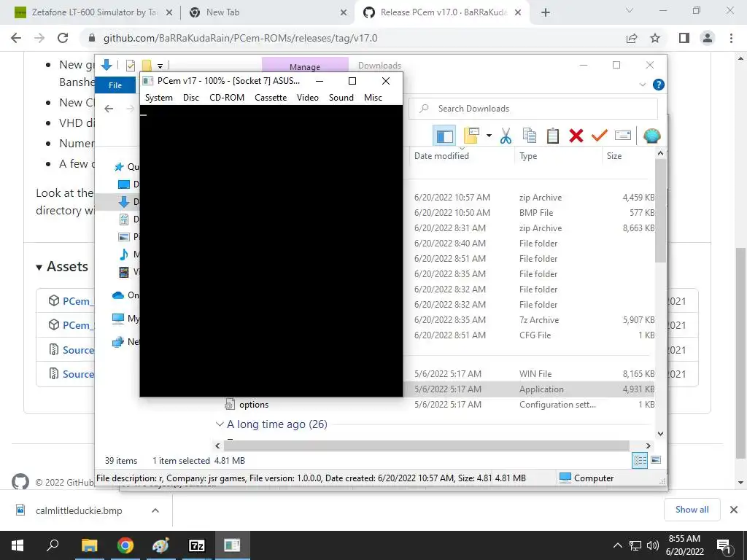The width and height of the screenshot is (747, 560).
Task: Switch Explorer to details view
Action: (640, 460)
